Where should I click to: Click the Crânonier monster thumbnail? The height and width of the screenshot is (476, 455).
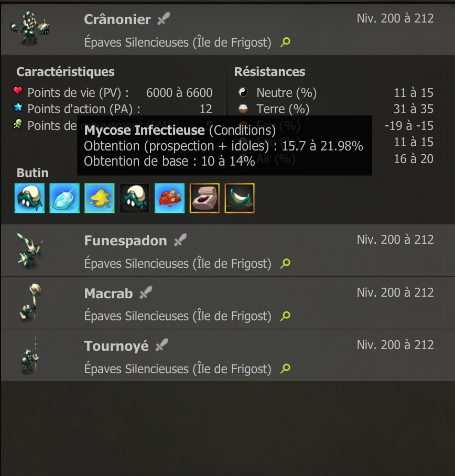pyautogui.click(x=30, y=28)
